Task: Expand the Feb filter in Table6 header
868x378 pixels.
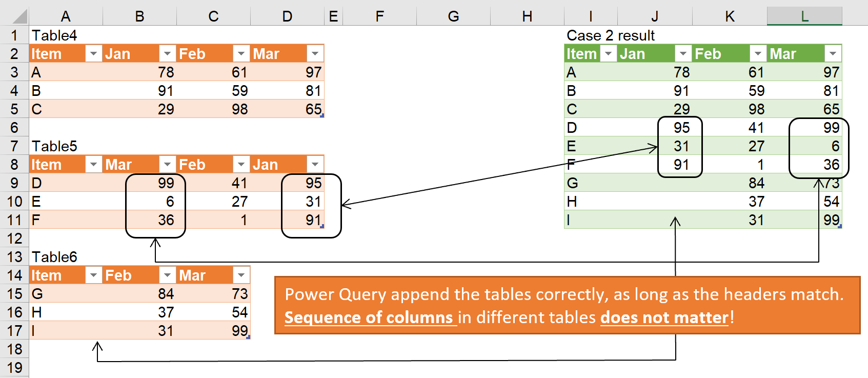Action: coord(167,275)
